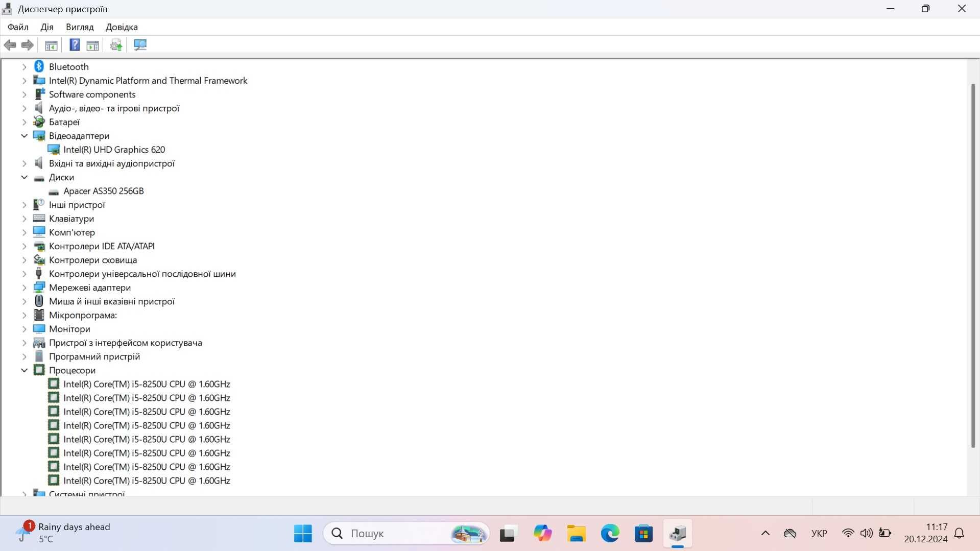Expand Software components node
Viewport: 980px width, 551px height.
coord(24,94)
